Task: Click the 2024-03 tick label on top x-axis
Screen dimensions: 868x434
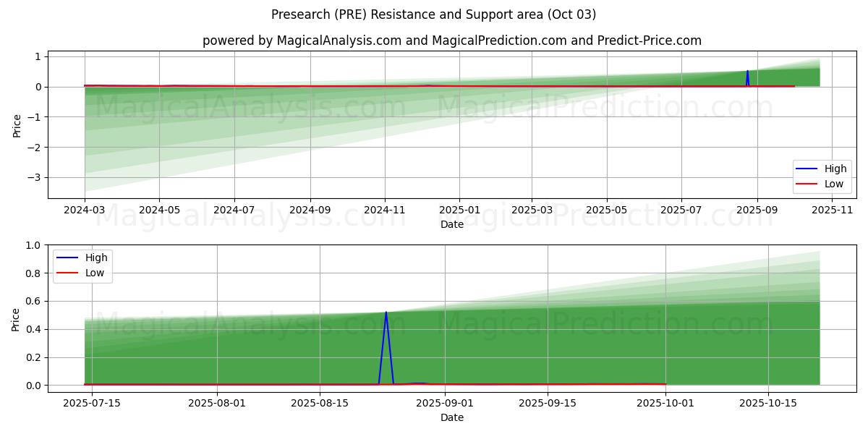Action: click(x=85, y=210)
